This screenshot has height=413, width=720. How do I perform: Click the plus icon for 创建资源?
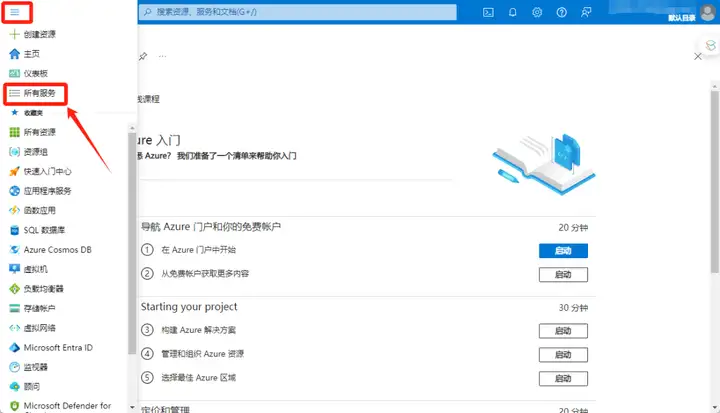(15, 34)
